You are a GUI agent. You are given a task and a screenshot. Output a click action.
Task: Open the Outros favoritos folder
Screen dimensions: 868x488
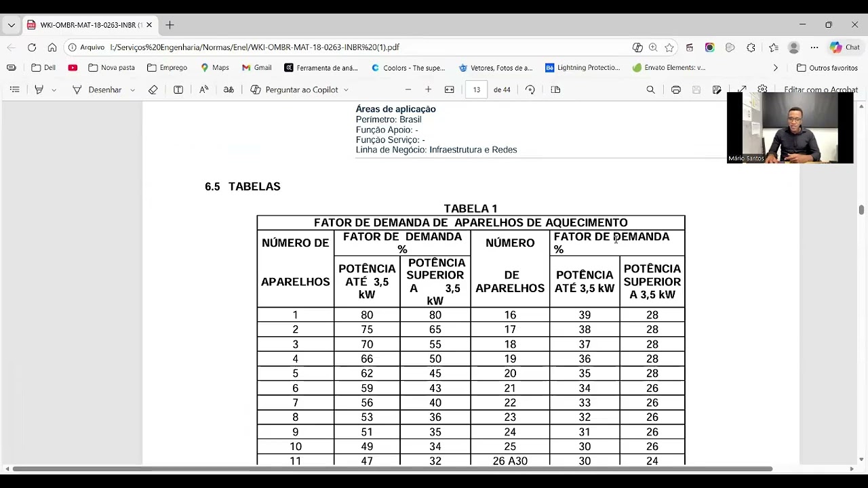coord(827,68)
